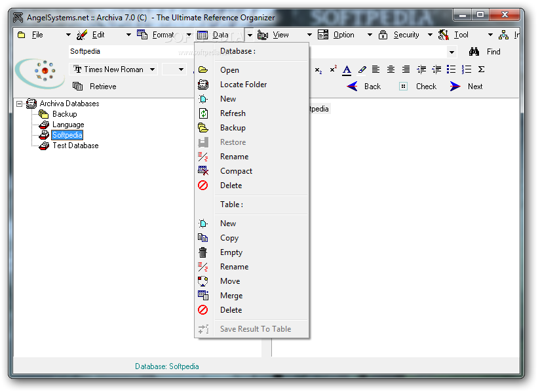Open the Times New Roman font dropdown
Screen dimensions: 538x392
click(x=152, y=69)
